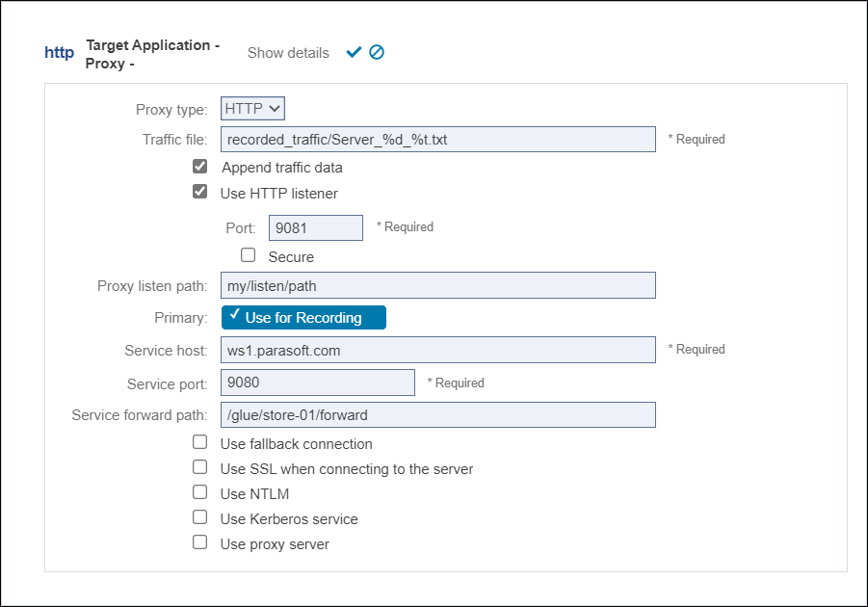Check the Use proxy server checkbox
The image size is (868, 607).
point(199,542)
